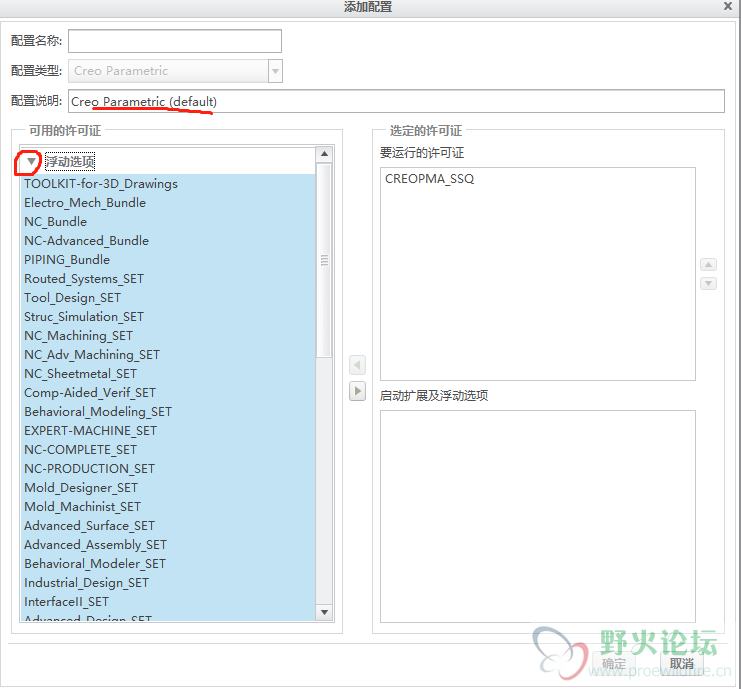Select Electro_Mech_Bundle license

(x=168, y=203)
